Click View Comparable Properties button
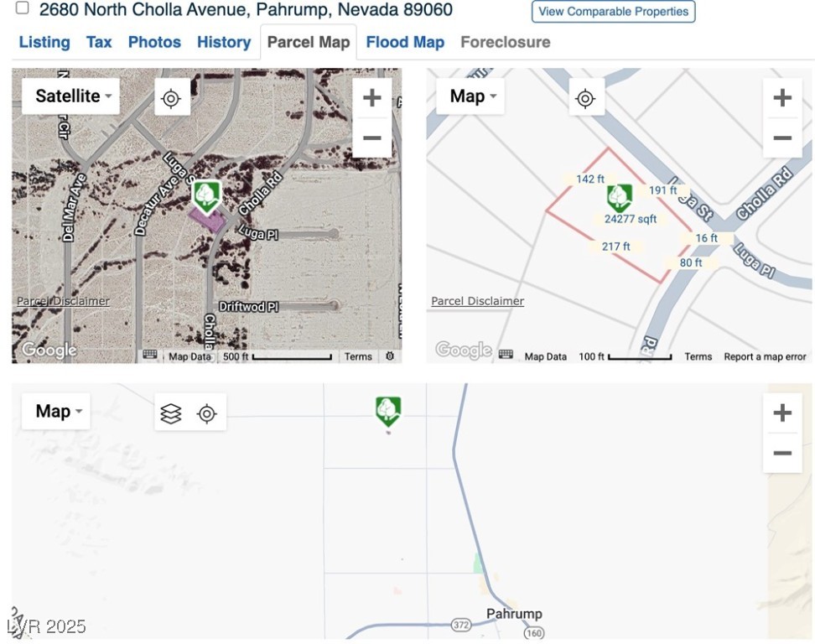Image resolution: width=815 pixels, height=644 pixels. pos(613,12)
